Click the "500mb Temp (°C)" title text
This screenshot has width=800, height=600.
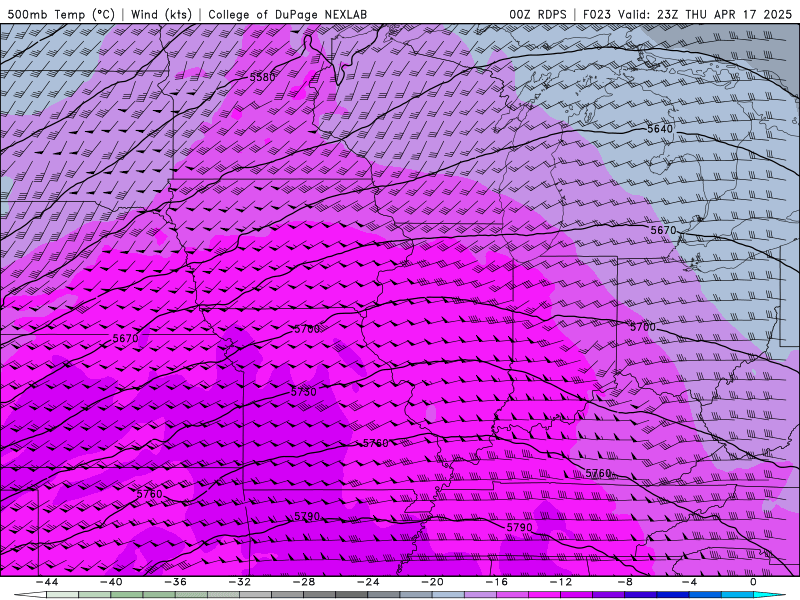click(x=61, y=14)
